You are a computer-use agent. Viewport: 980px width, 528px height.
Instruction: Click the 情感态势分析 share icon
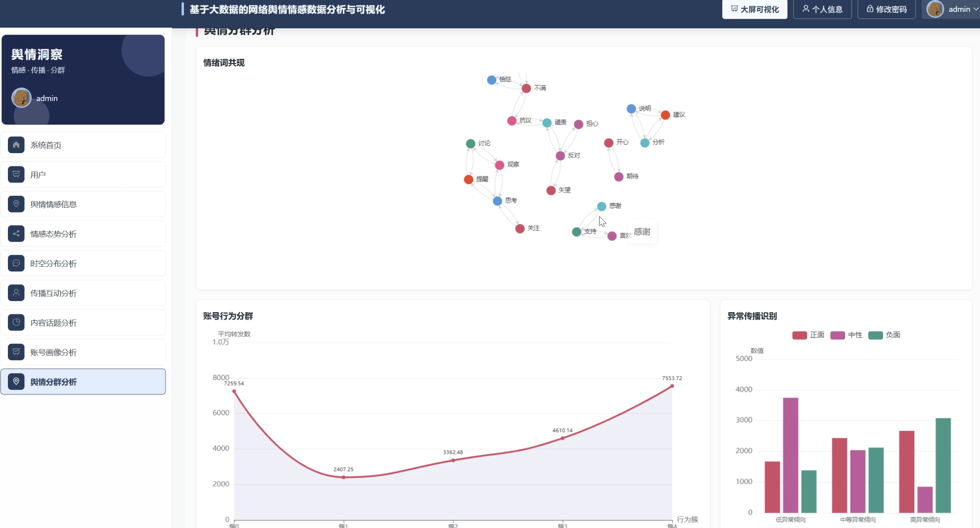tap(16, 233)
